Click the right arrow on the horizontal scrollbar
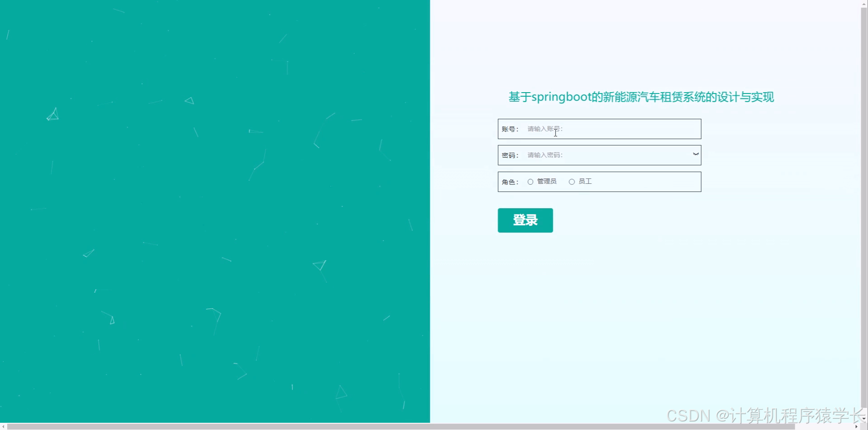Image resolution: width=868 pixels, height=430 pixels. tap(857, 426)
